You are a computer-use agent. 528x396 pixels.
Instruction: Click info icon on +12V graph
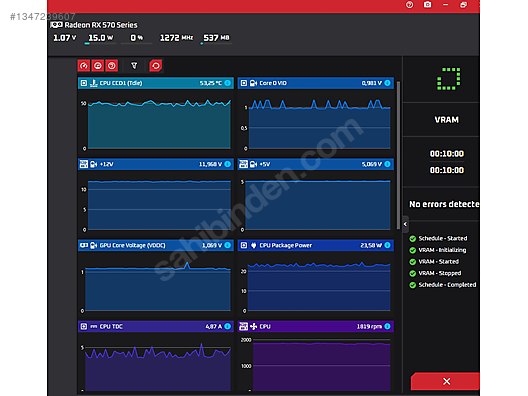tap(228, 164)
